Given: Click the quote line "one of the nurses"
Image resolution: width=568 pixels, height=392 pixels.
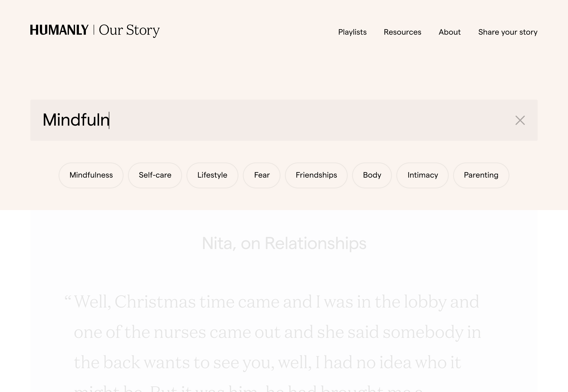Looking at the screenshot, I should point(277,332).
